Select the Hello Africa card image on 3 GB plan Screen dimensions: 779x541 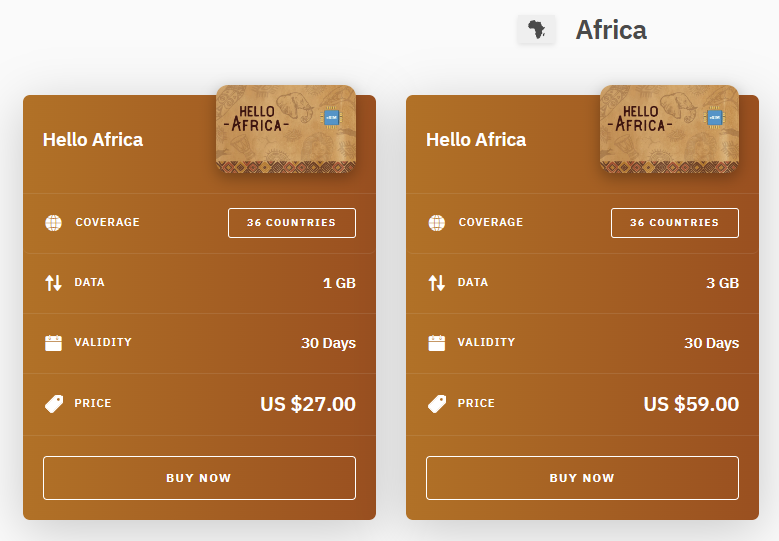click(x=669, y=128)
